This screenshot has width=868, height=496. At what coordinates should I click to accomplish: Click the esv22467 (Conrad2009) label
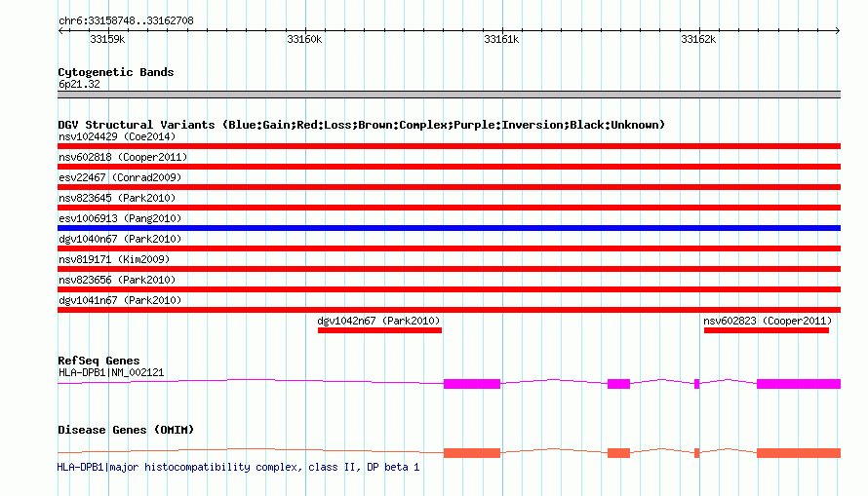pos(120,177)
